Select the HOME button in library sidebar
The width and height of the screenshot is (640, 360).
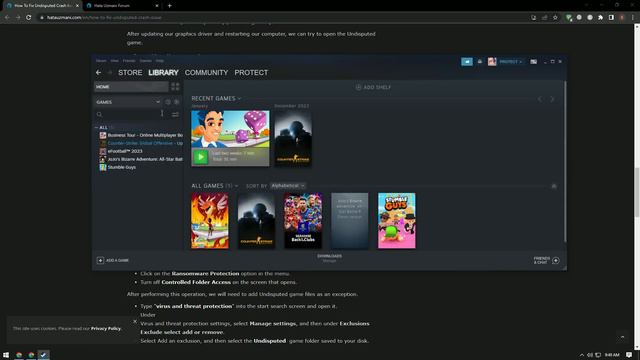click(131, 87)
